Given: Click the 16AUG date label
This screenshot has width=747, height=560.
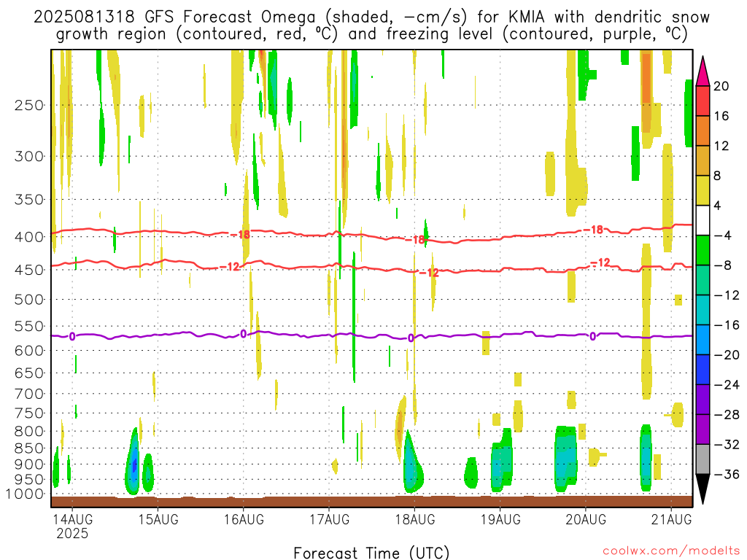Looking at the screenshot, I should [244, 519].
